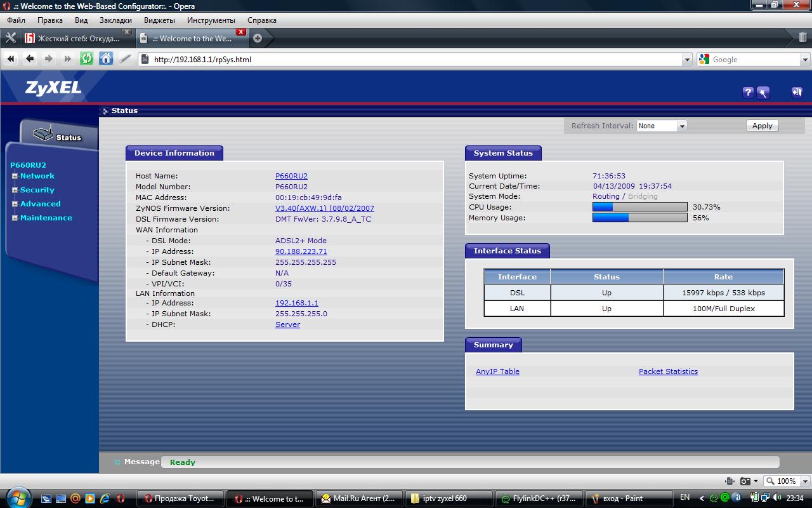The height and width of the screenshot is (508, 812).
Task: Click the logout door icon
Action: (797, 92)
